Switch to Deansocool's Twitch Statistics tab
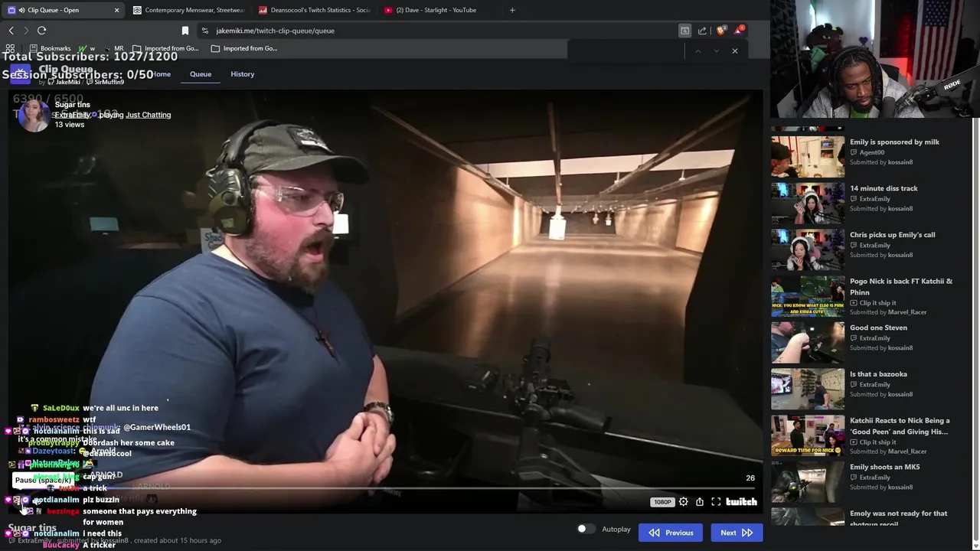Screen dimensions: 980x551 315,10
